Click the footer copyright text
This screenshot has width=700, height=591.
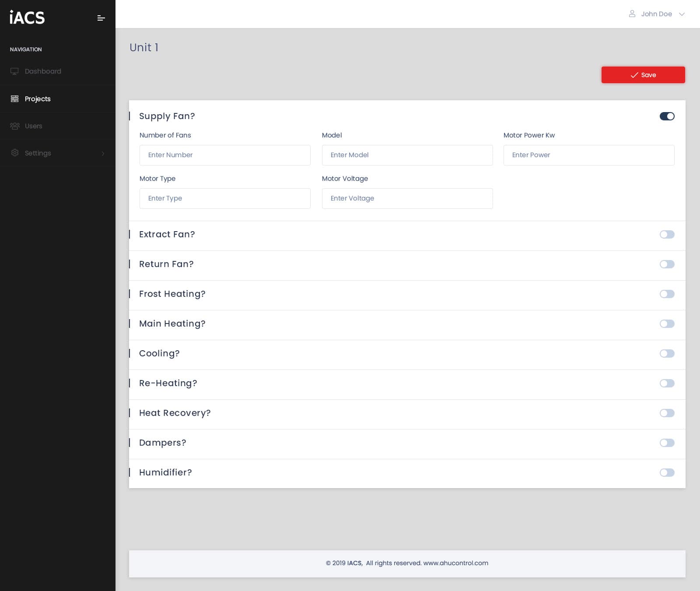point(407,563)
